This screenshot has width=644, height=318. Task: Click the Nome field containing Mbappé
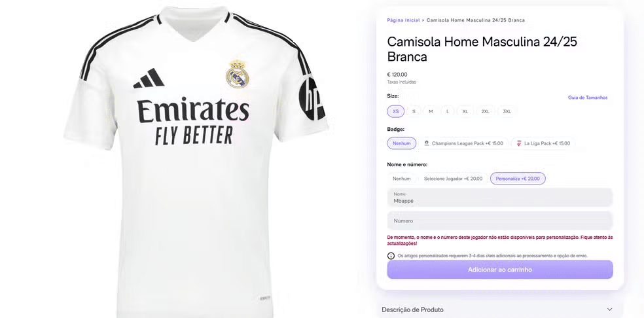500,198
